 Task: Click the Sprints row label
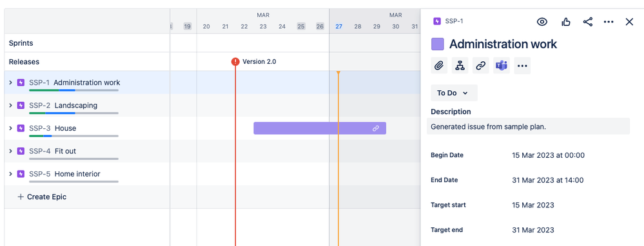(x=21, y=43)
